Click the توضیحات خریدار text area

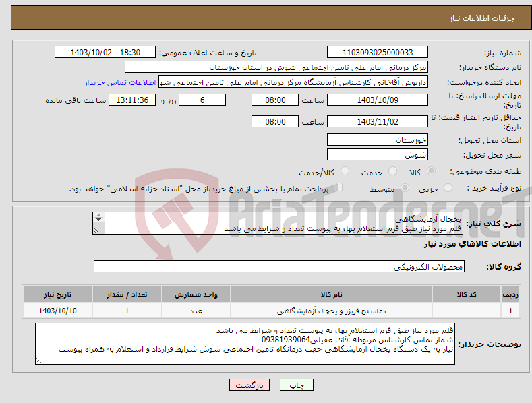coord(245,344)
